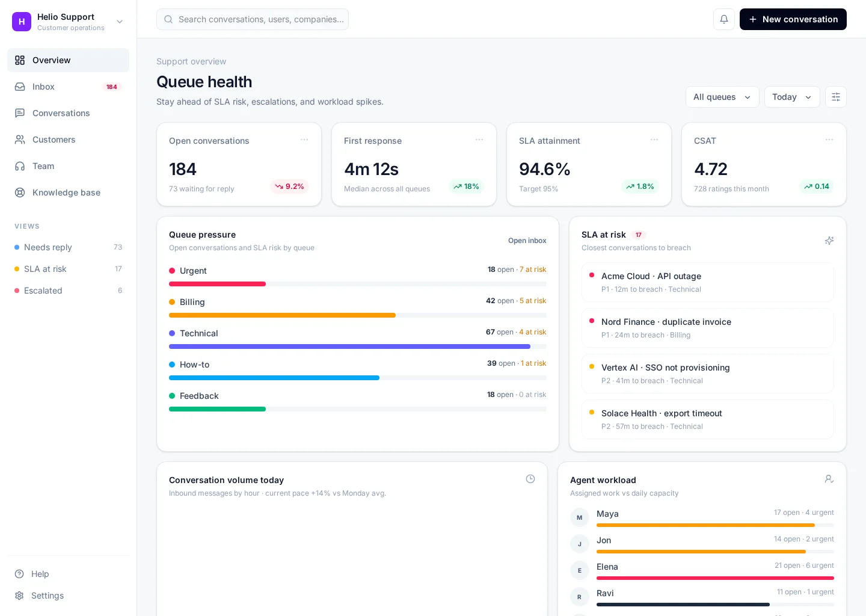Open the CSAT card more menu
Screen dimensions: 866x616
coord(829,140)
